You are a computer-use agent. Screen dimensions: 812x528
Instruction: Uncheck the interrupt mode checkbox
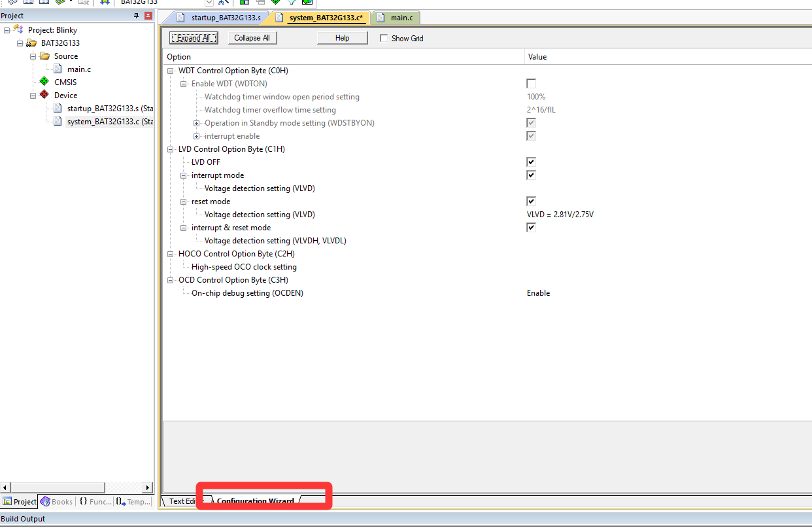coord(532,175)
